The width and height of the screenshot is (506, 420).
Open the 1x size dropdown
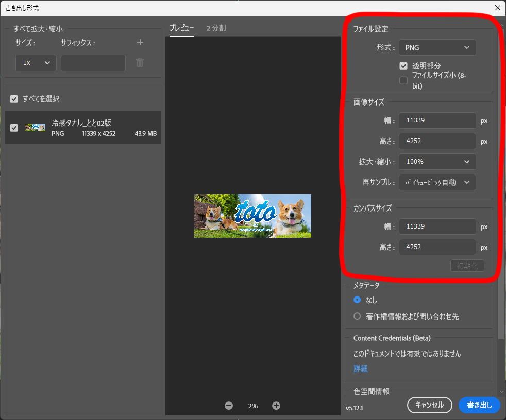click(x=36, y=63)
